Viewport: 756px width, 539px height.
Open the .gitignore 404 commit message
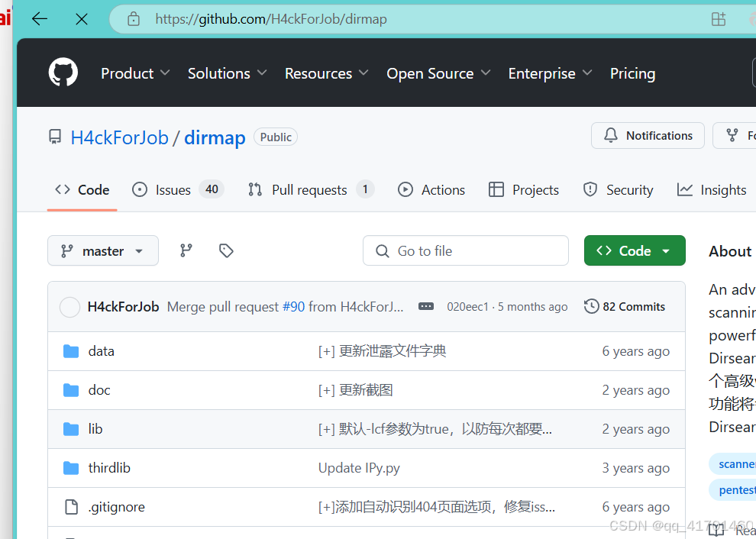click(x=437, y=507)
